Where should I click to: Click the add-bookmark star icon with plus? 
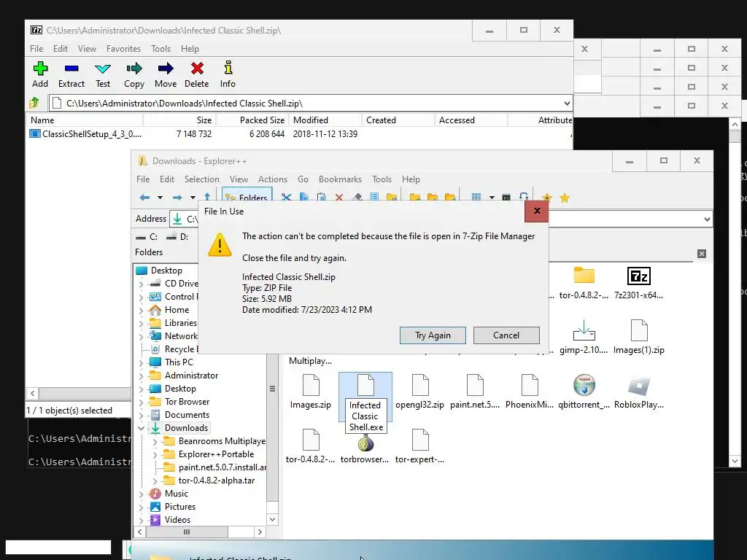(547, 198)
